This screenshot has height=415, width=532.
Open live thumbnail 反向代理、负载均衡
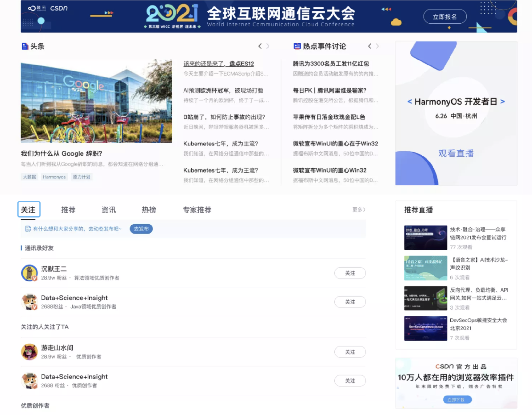point(426,298)
